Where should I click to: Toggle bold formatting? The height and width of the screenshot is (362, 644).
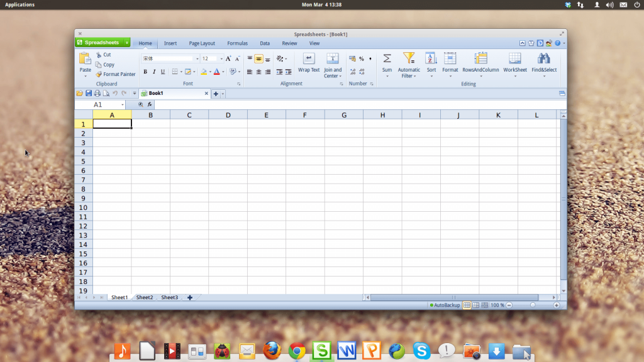(145, 72)
